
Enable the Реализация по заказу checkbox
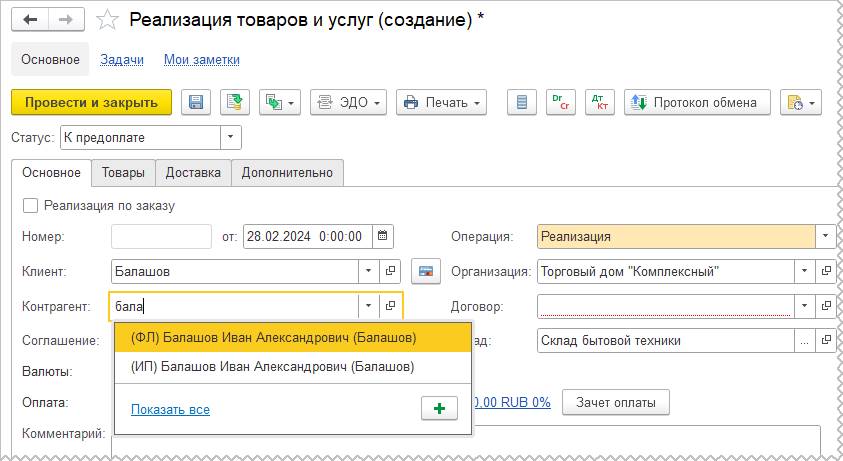pos(30,206)
